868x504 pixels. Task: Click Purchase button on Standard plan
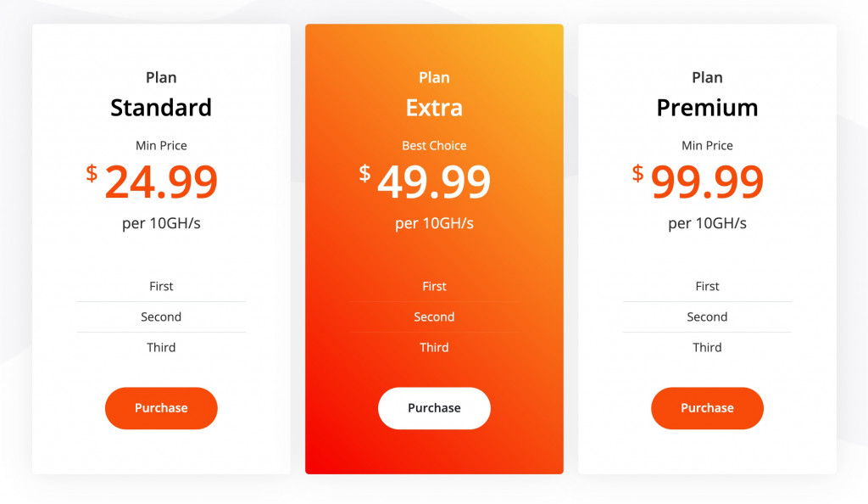(x=161, y=408)
